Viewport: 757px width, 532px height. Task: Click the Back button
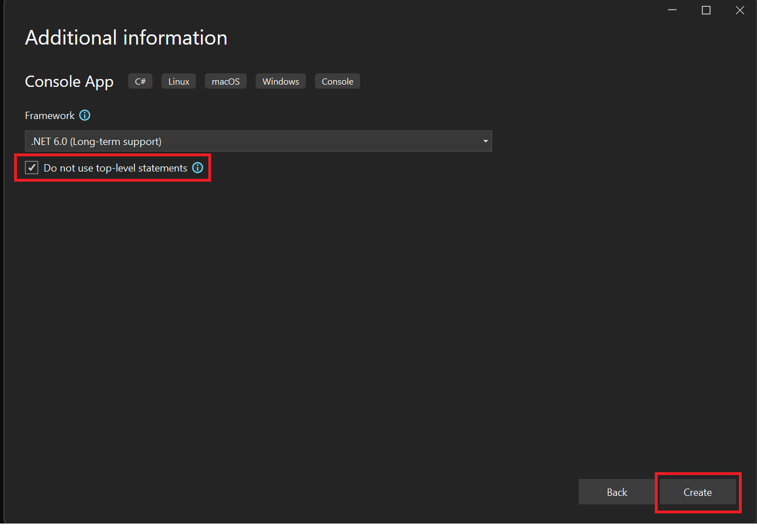[x=616, y=491]
